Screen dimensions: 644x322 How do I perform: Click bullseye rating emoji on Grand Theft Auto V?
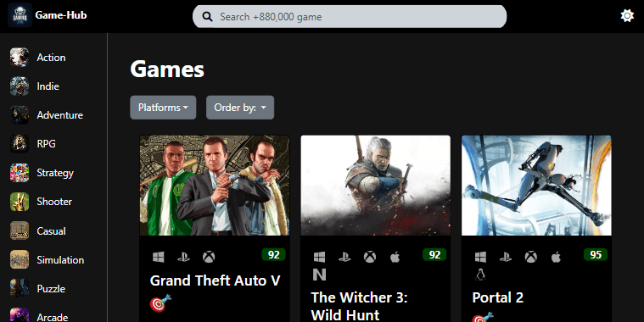click(x=160, y=303)
